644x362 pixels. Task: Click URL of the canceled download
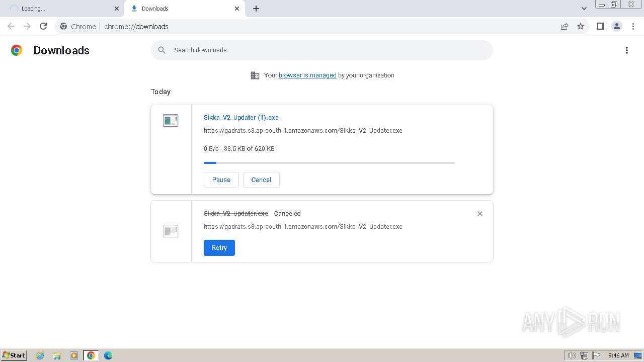303,227
